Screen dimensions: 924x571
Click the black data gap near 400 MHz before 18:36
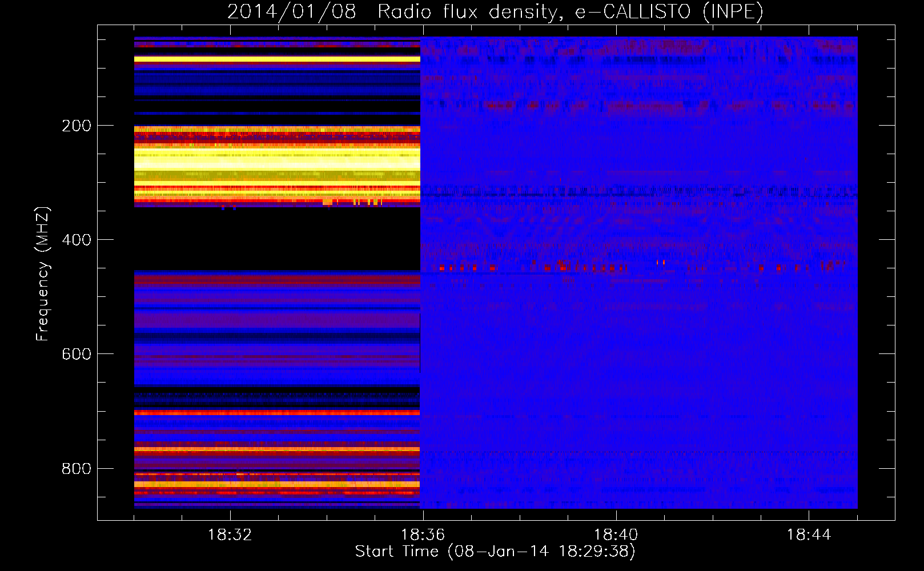277,239
